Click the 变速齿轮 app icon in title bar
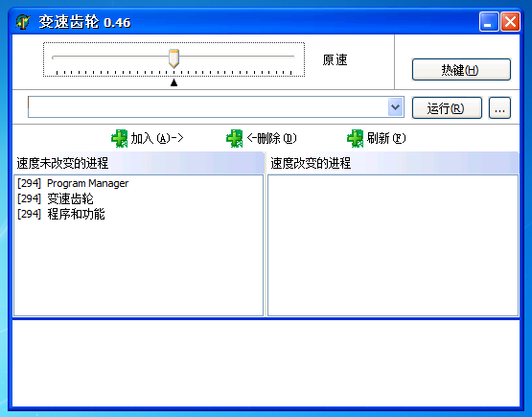The height and width of the screenshot is (417, 532). coord(23,22)
